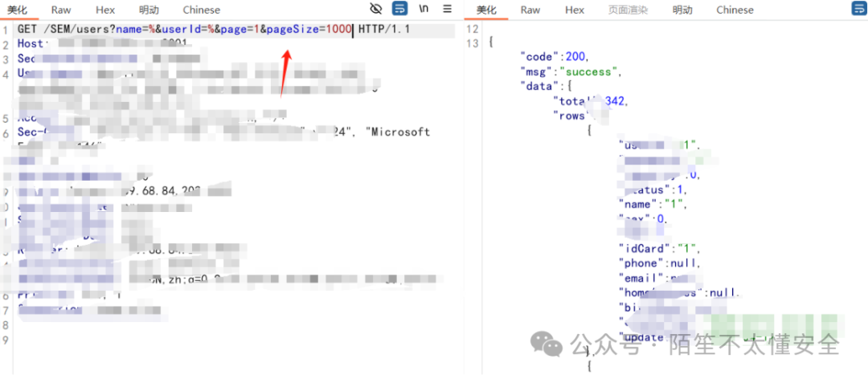Open the request pane hamburger menu

[448, 8]
